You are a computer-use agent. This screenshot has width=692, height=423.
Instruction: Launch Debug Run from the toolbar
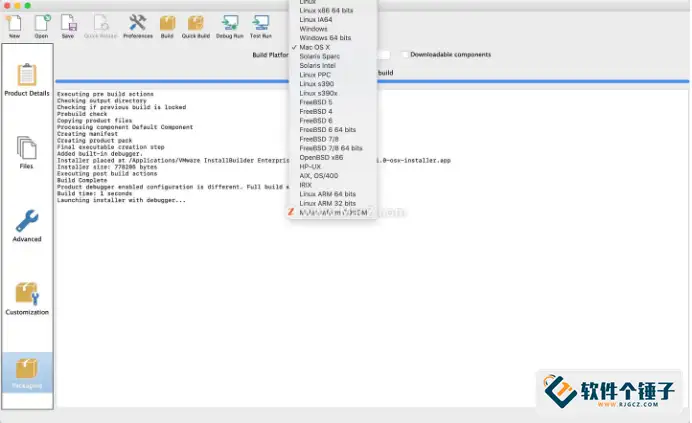click(x=229, y=26)
